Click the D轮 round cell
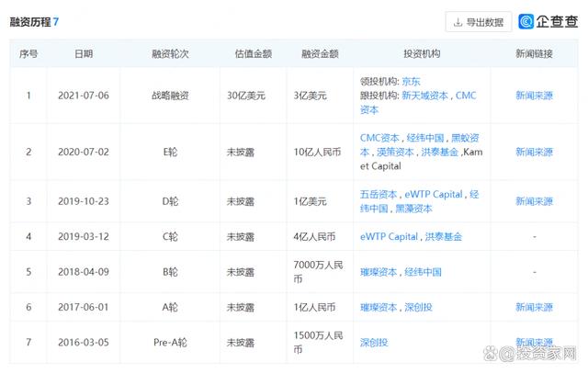588x374 pixels. [x=170, y=202]
